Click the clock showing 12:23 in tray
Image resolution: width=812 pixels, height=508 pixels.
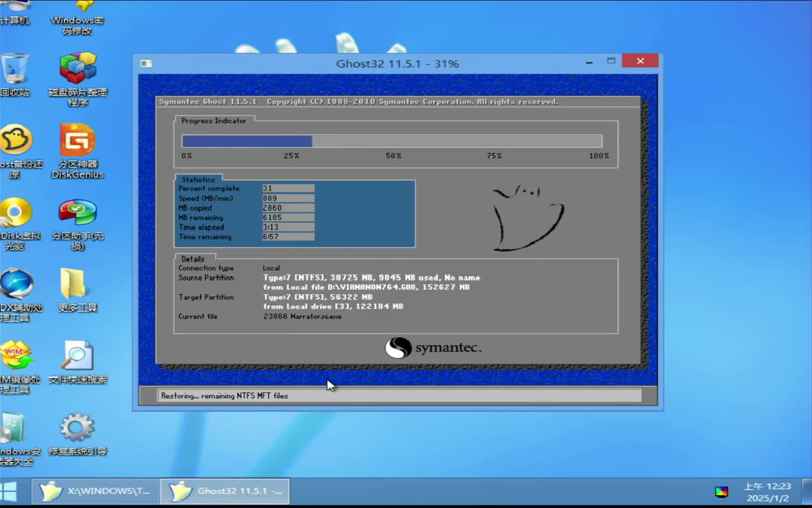pos(767,492)
